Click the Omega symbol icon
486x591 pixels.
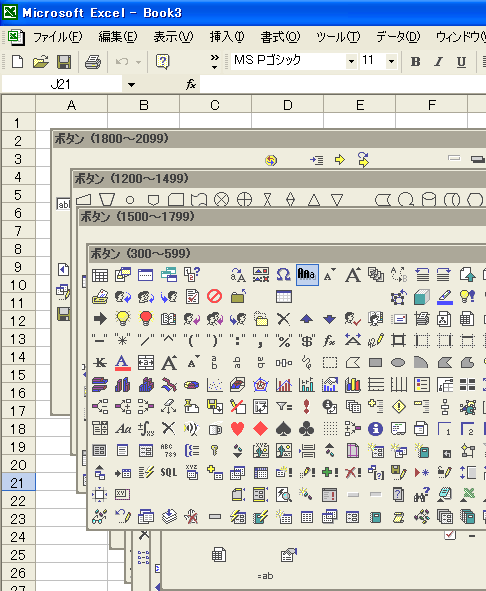283,275
